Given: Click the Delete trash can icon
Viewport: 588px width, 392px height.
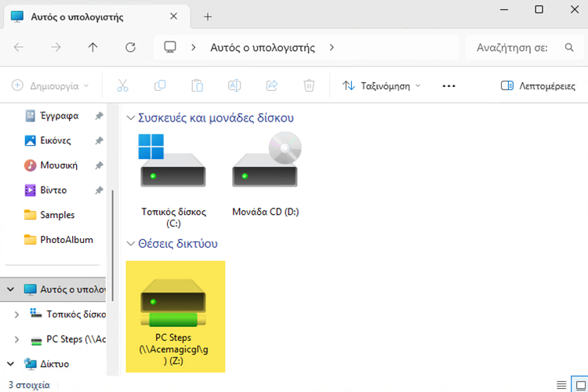Looking at the screenshot, I should 310,85.
